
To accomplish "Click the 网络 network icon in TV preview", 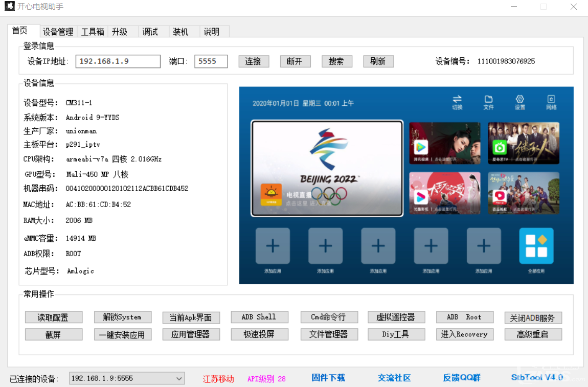I will click(551, 102).
